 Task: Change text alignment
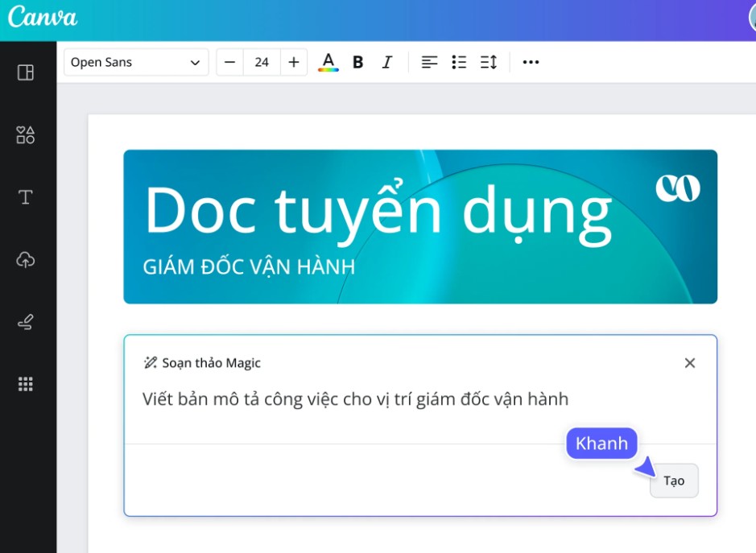(429, 62)
